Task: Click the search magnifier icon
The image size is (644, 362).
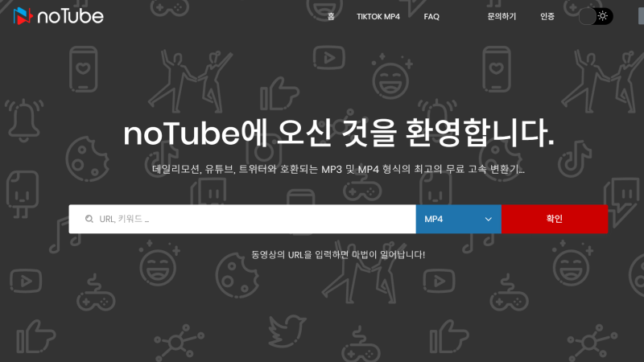Action: [89, 219]
